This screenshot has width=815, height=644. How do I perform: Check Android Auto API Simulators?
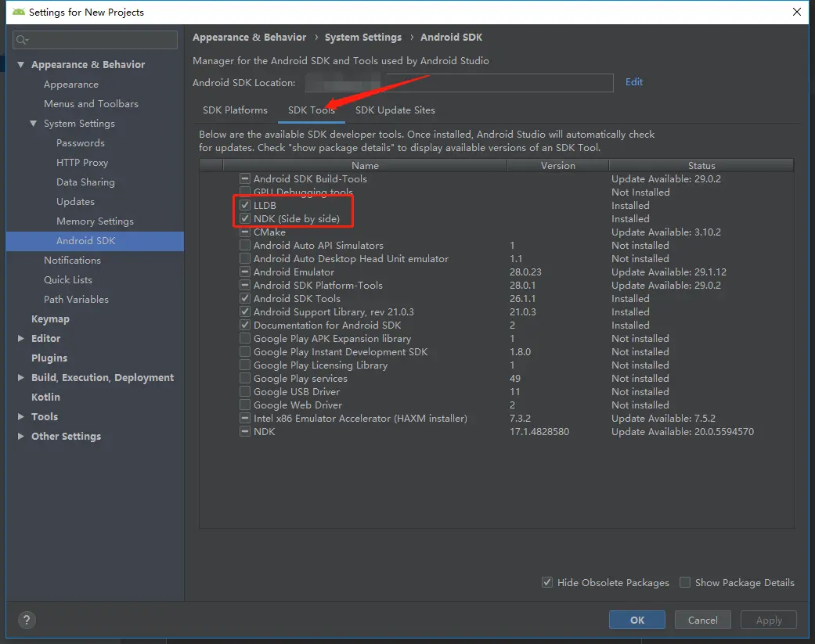coord(245,245)
